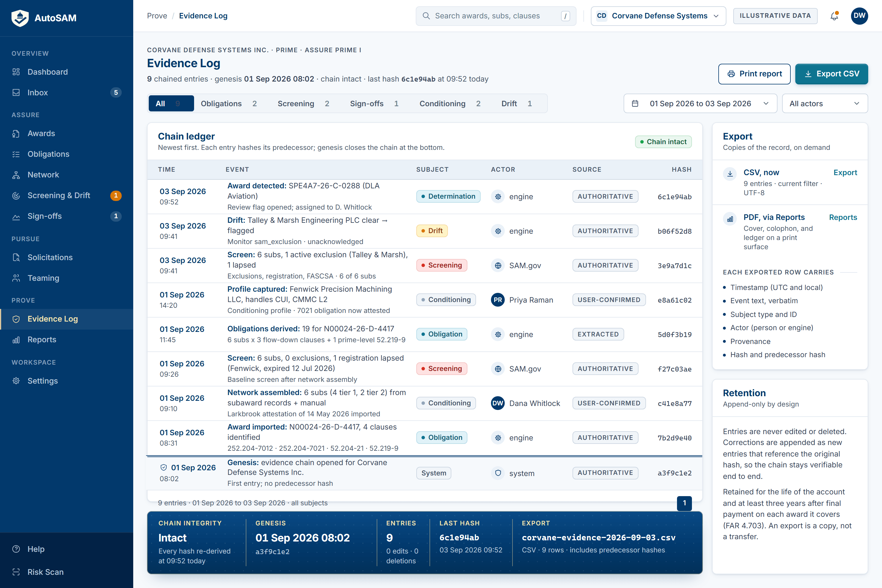Click the ILLUSTRATIVE DATA badge
The image size is (882, 588).
[775, 16]
